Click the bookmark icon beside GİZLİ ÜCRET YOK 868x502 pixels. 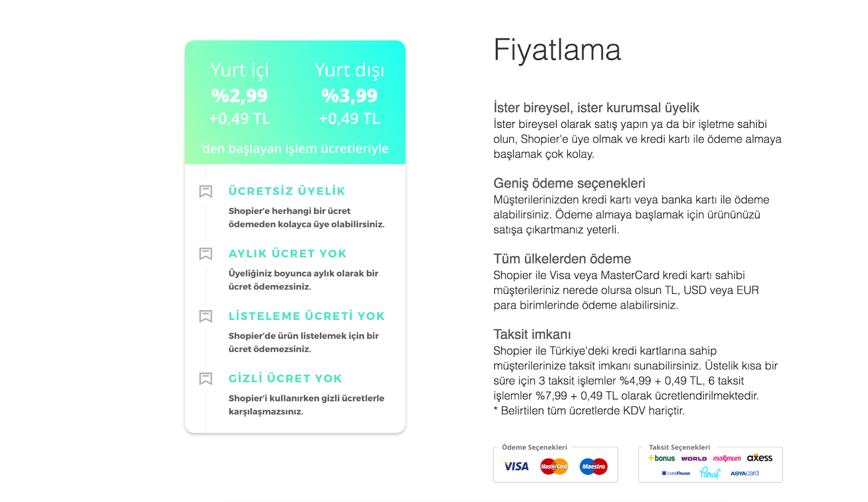point(206,378)
